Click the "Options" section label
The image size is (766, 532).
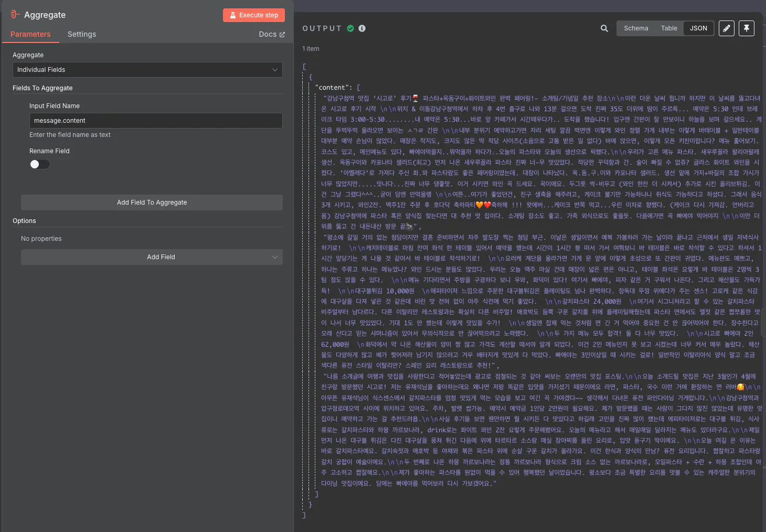(24, 221)
